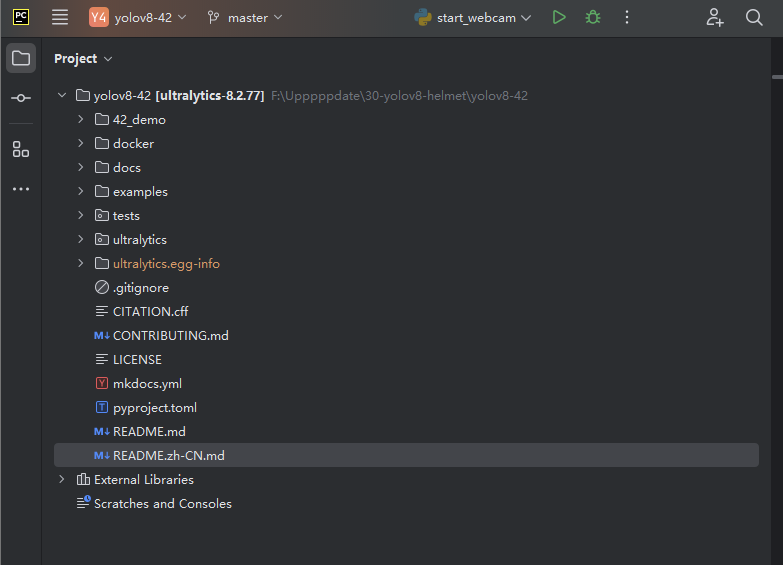
Task: Collapse the yolov8-42 root node
Action: (62, 95)
